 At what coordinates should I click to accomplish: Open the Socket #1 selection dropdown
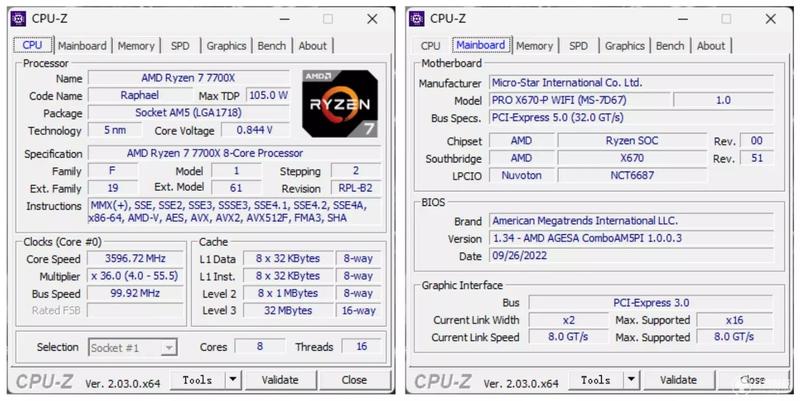click(x=133, y=348)
